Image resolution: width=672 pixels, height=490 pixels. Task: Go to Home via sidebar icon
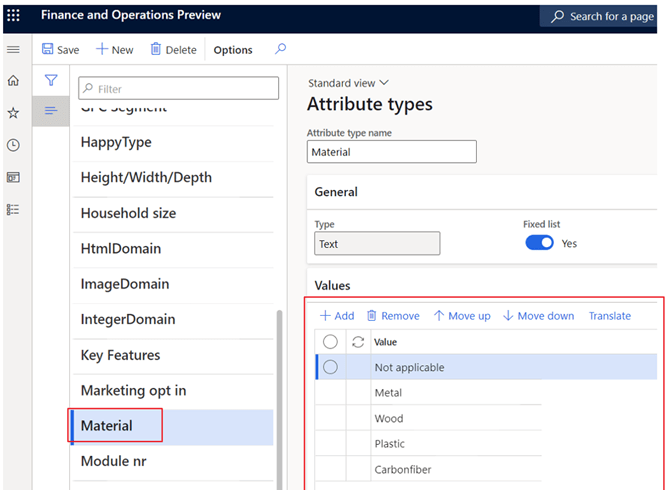click(13, 82)
